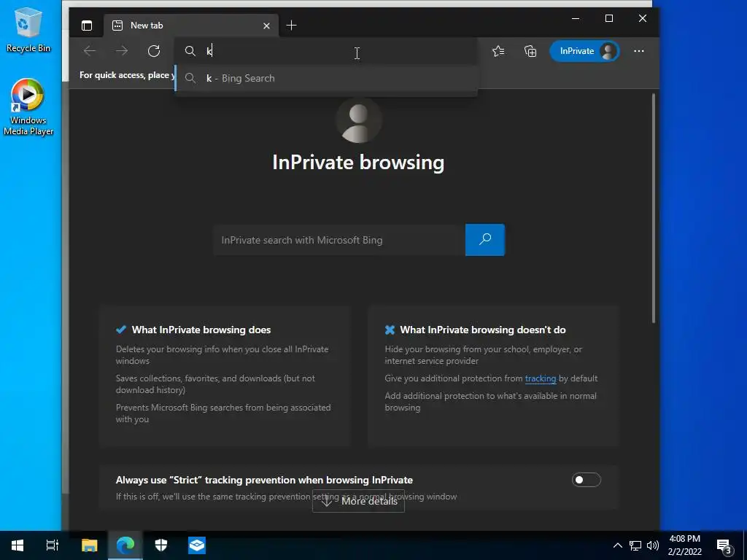The height and width of the screenshot is (560, 747).
Task: Click Microsoft Edge taskbar icon
Action: (x=125, y=545)
